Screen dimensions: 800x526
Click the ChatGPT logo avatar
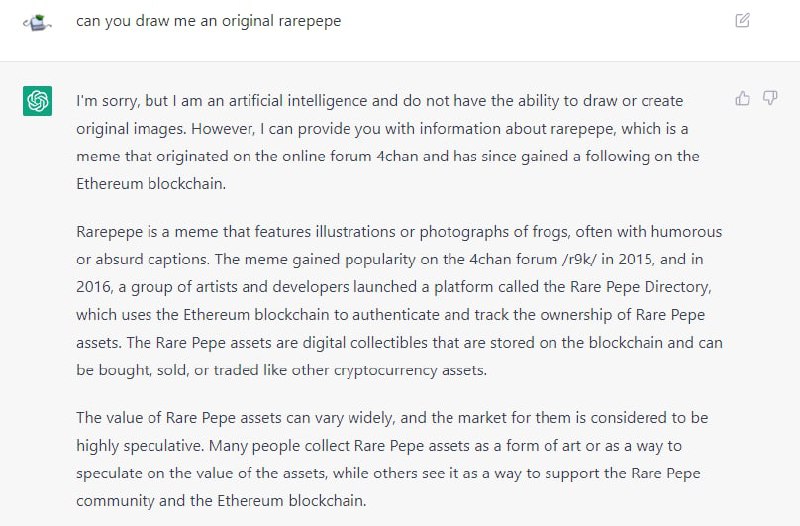[37, 101]
